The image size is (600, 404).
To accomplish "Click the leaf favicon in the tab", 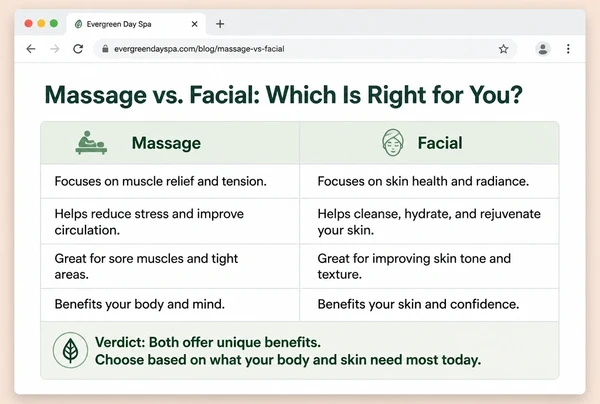I will pyautogui.click(x=78, y=24).
